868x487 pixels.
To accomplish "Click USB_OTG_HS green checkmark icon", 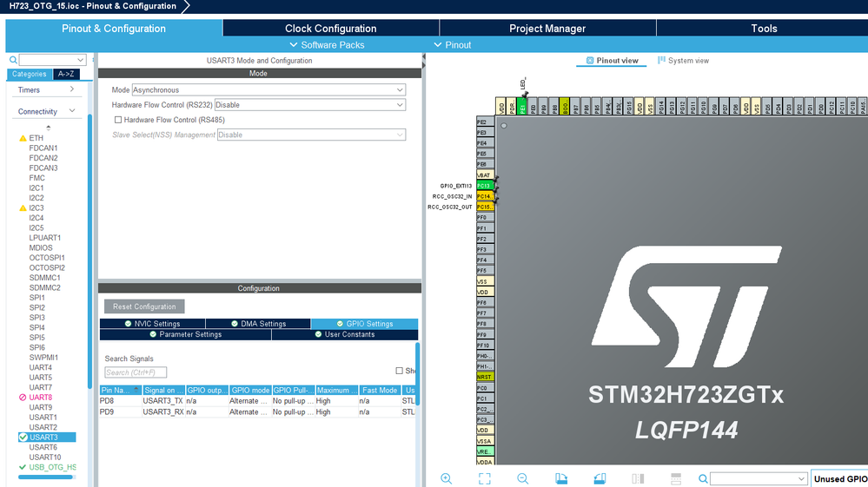I will point(23,467).
